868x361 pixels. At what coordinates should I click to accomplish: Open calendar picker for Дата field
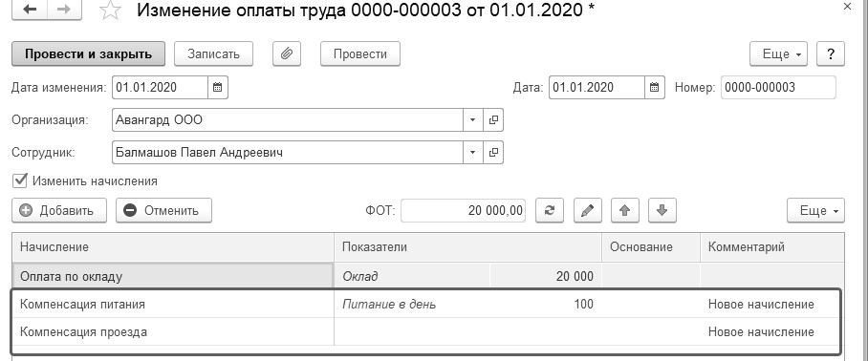[x=654, y=87]
